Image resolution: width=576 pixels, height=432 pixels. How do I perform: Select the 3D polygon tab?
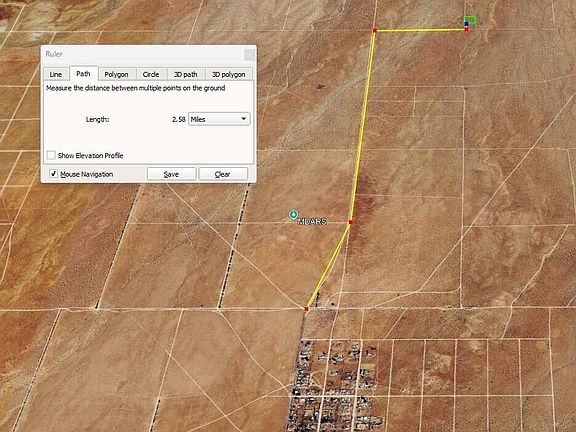pos(228,74)
